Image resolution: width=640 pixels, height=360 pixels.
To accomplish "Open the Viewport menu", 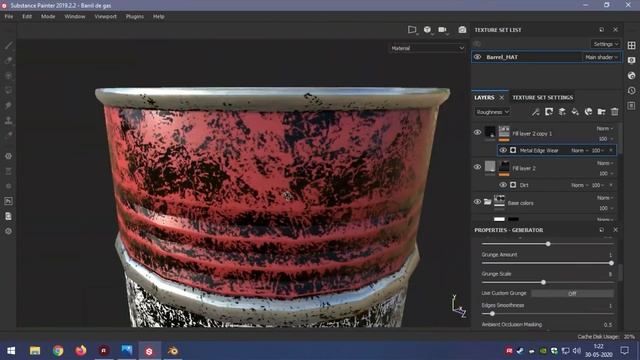I will point(105,17).
